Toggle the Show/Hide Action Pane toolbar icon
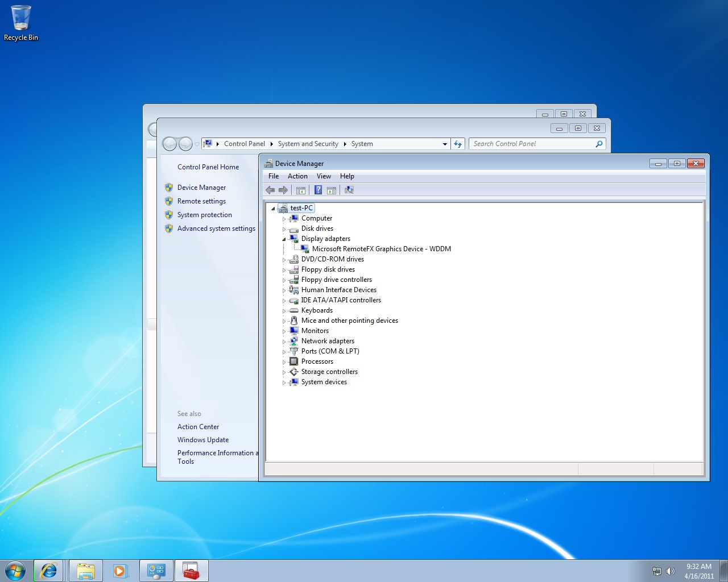728x582 pixels. click(x=332, y=190)
